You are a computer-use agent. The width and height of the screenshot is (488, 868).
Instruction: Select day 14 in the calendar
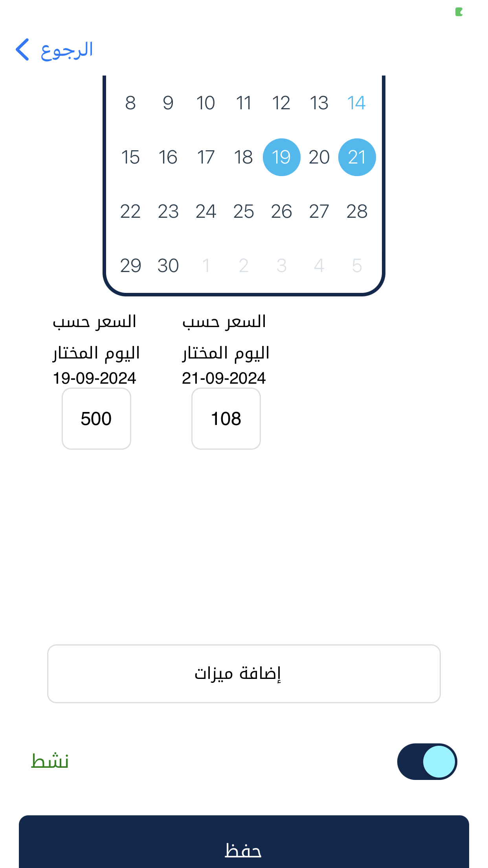357,103
